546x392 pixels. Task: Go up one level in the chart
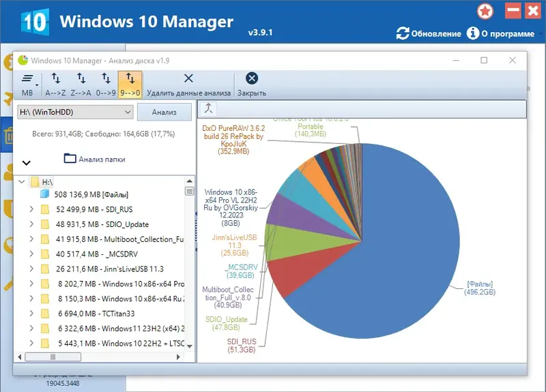click(x=209, y=108)
